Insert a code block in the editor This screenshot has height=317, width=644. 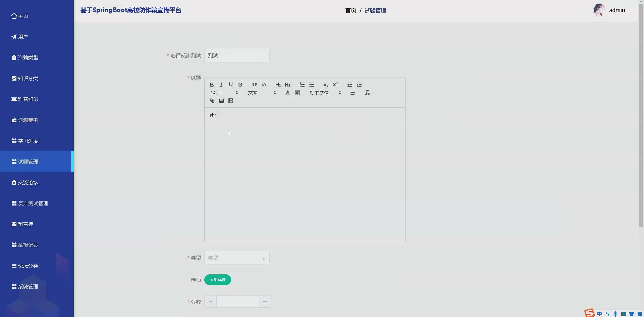(264, 85)
